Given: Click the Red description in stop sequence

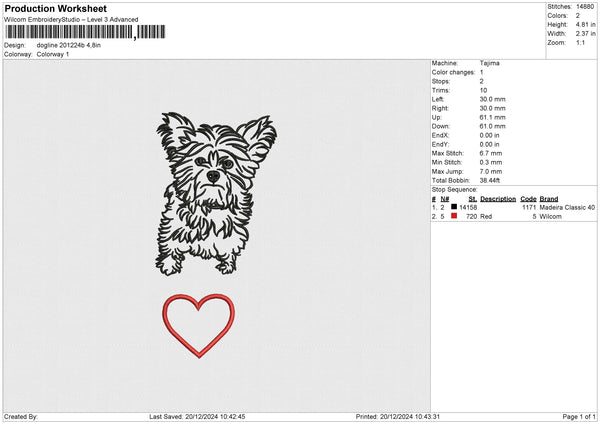Looking at the screenshot, I should tap(486, 217).
